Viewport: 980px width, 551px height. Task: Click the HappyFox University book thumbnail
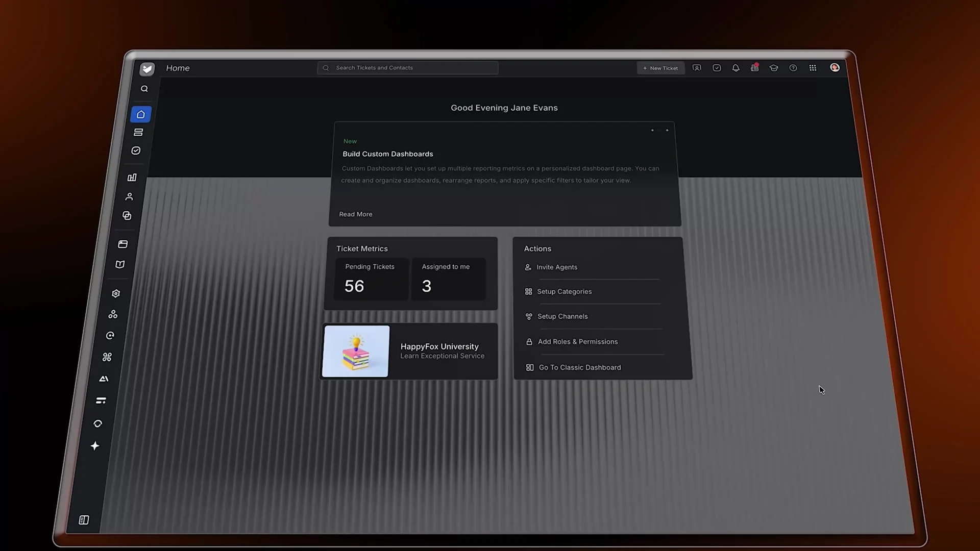[x=356, y=352]
